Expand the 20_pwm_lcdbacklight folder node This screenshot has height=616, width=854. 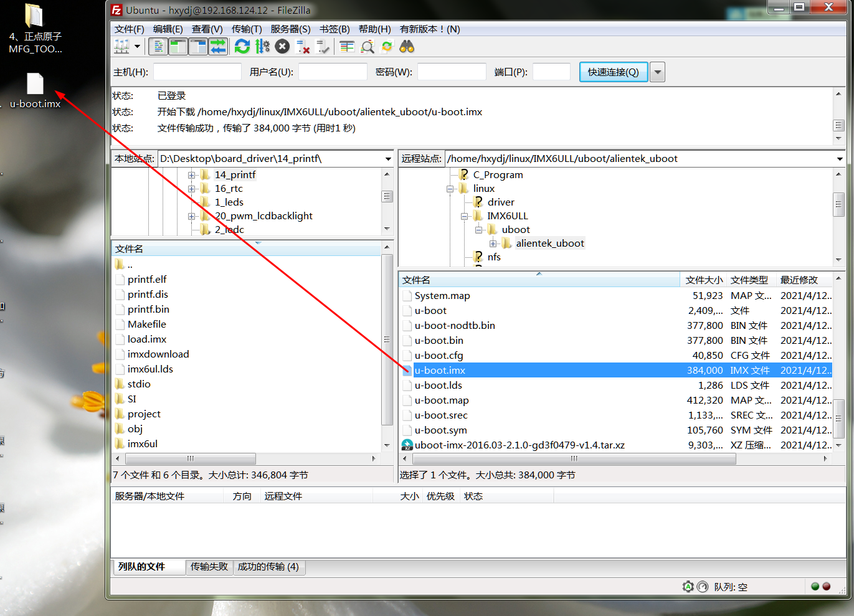(x=192, y=216)
